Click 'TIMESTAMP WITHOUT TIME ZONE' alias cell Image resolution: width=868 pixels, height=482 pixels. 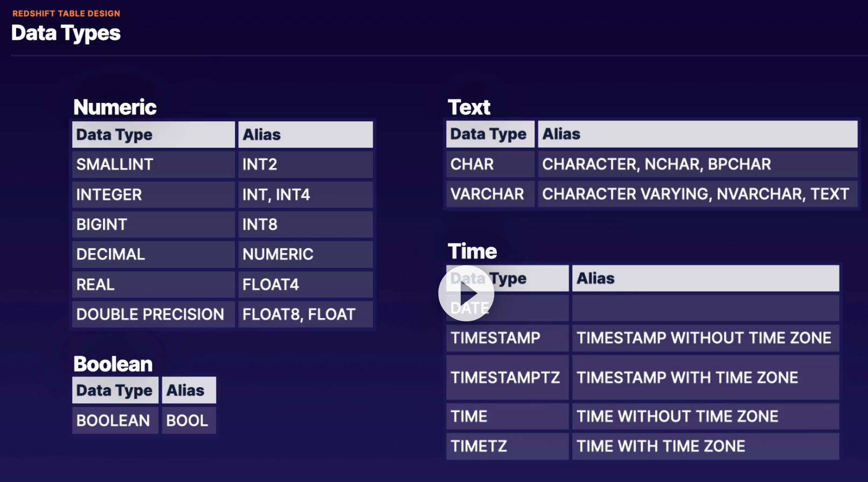(705, 338)
